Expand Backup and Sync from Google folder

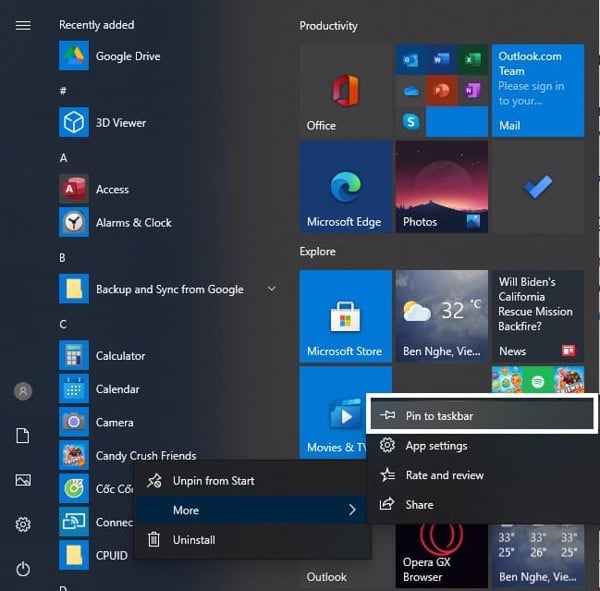point(272,289)
